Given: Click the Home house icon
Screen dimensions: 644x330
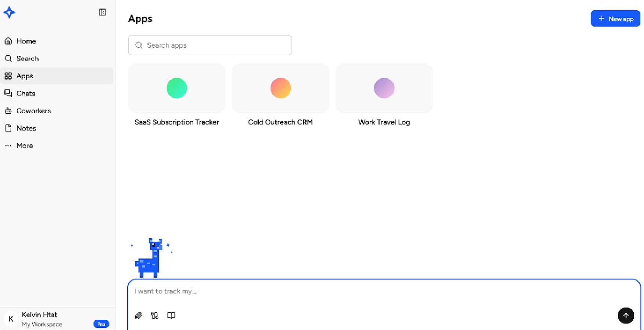Looking at the screenshot, I should 8,41.
